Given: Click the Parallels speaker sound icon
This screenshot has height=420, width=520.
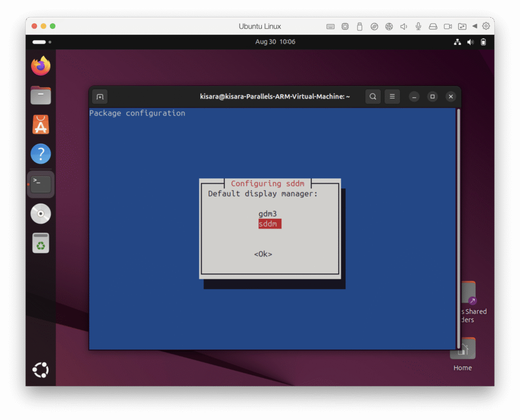Looking at the screenshot, I should [x=404, y=26].
